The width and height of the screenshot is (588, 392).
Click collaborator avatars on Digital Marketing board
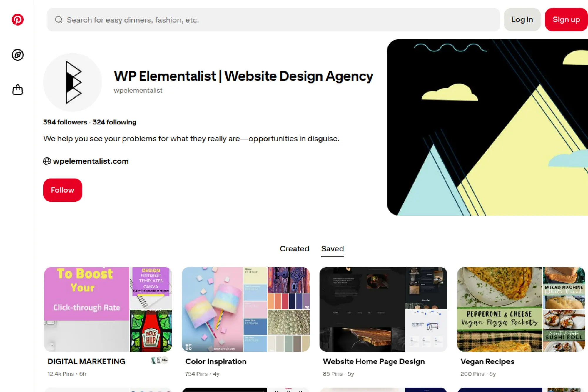click(x=159, y=360)
